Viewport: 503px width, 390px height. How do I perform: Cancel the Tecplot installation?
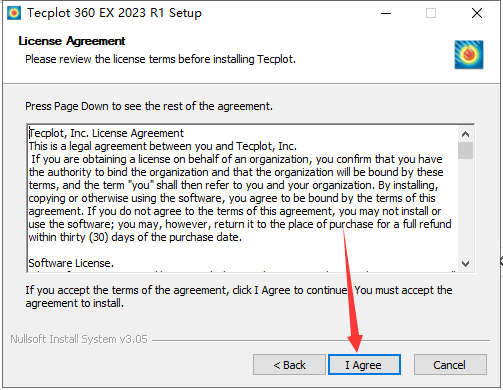tap(450, 365)
